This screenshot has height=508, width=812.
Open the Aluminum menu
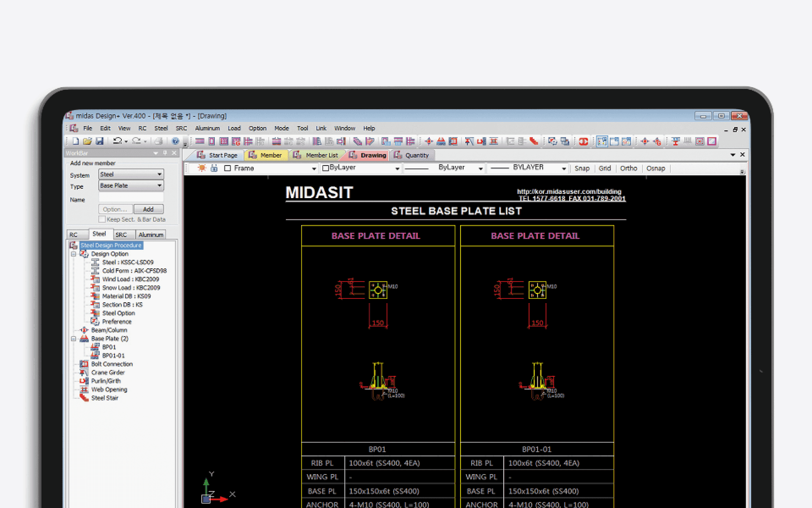pyautogui.click(x=207, y=128)
